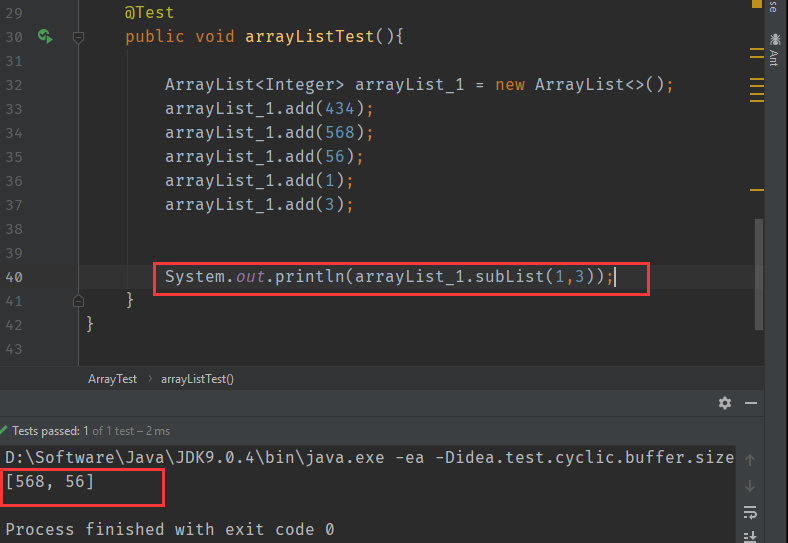The image size is (788, 543).
Task: Click the arrayList_1 variable declaration on line 32
Action: coord(410,84)
